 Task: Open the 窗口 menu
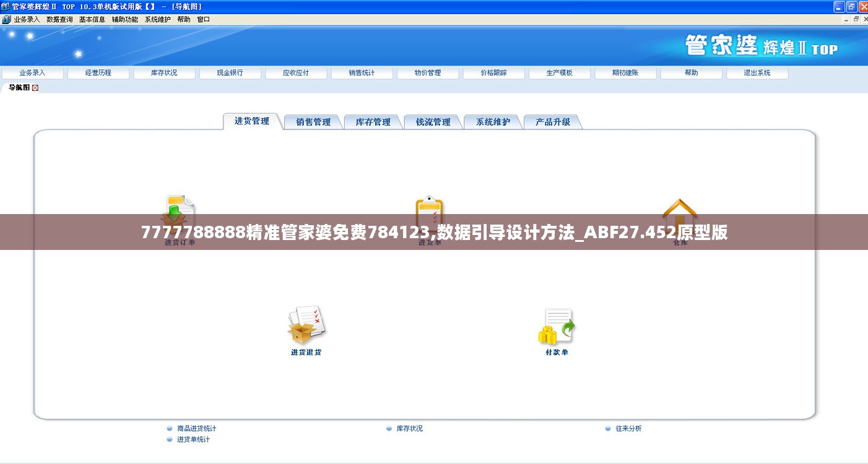[204, 19]
